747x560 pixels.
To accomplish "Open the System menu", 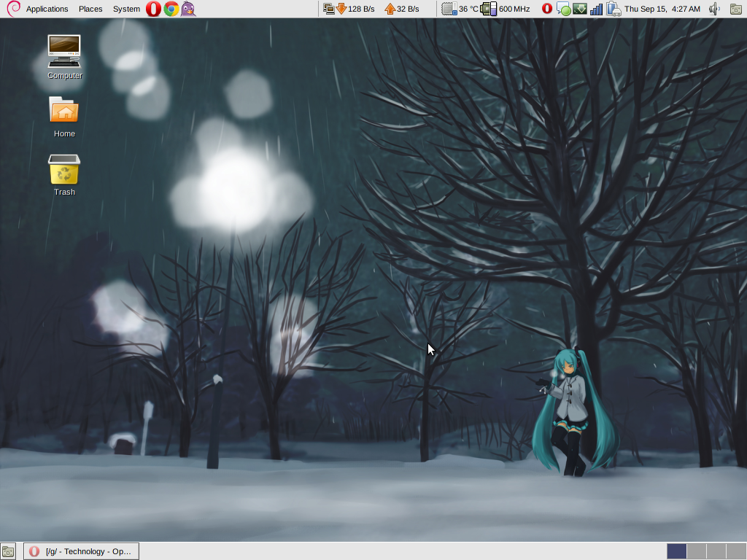I will coord(126,9).
